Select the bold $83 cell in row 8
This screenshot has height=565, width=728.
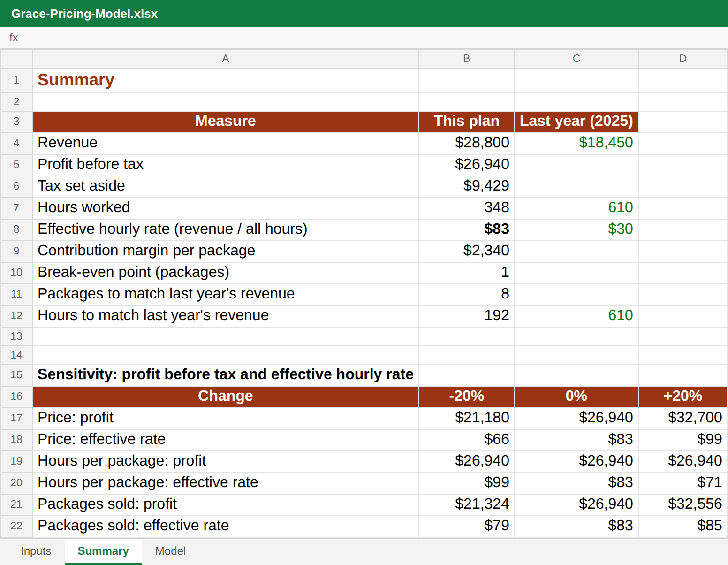[x=467, y=229]
